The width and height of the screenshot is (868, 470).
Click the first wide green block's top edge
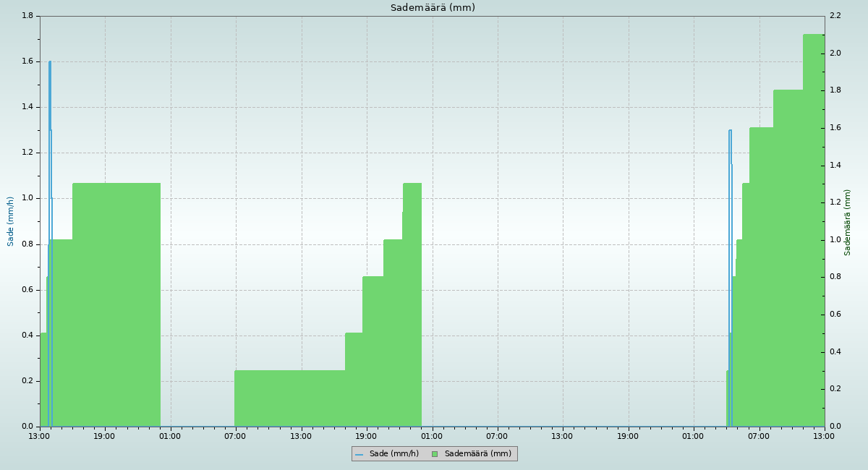[116, 184]
